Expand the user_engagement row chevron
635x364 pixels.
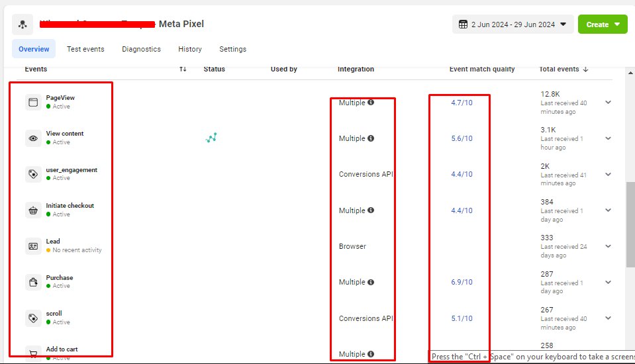click(608, 175)
